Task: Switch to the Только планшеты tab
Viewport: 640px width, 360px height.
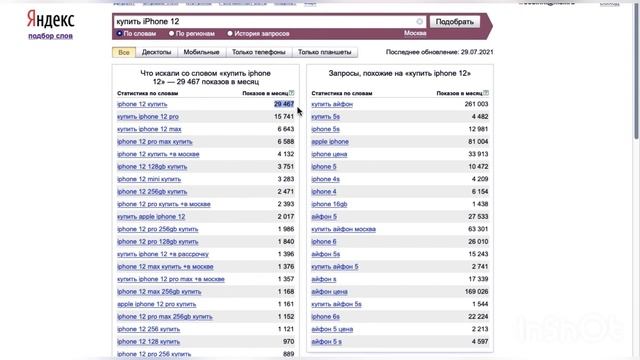Action: pyautogui.click(x=324, y=52)
